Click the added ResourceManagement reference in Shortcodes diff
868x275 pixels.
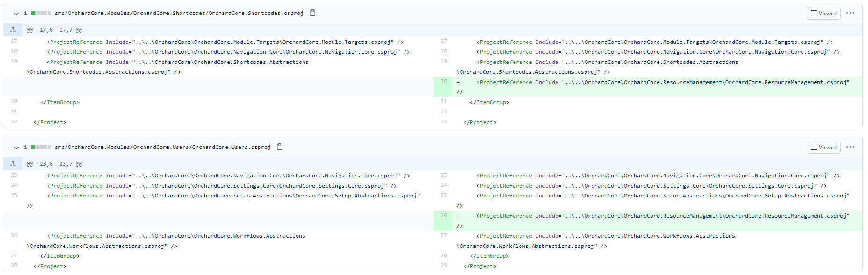coord(653,87)
